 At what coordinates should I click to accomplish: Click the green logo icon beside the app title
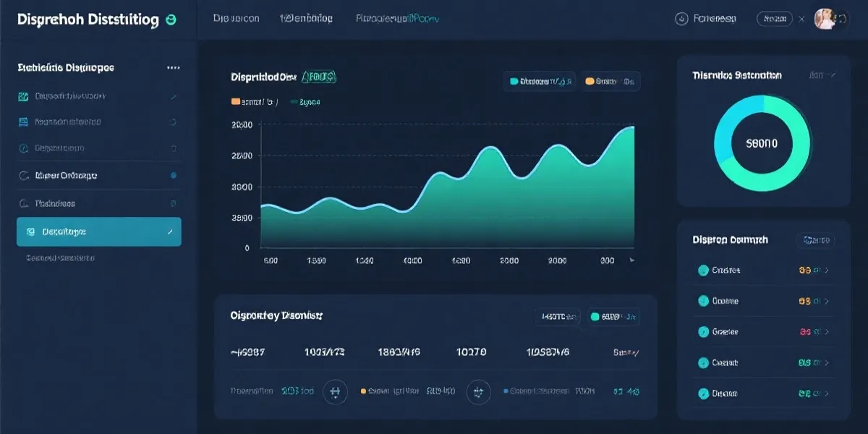pos(171,20)
